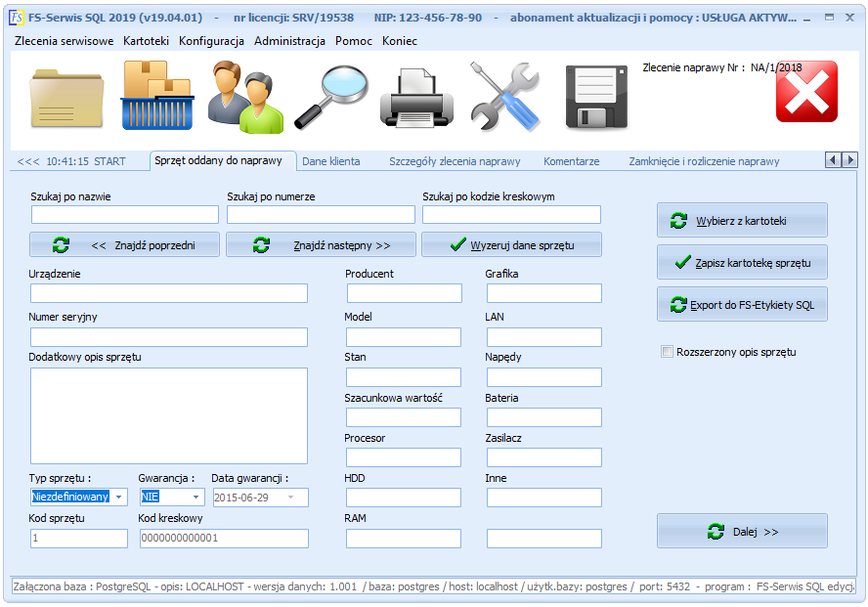
Task: Click into the Stan field
Action: 404,377
